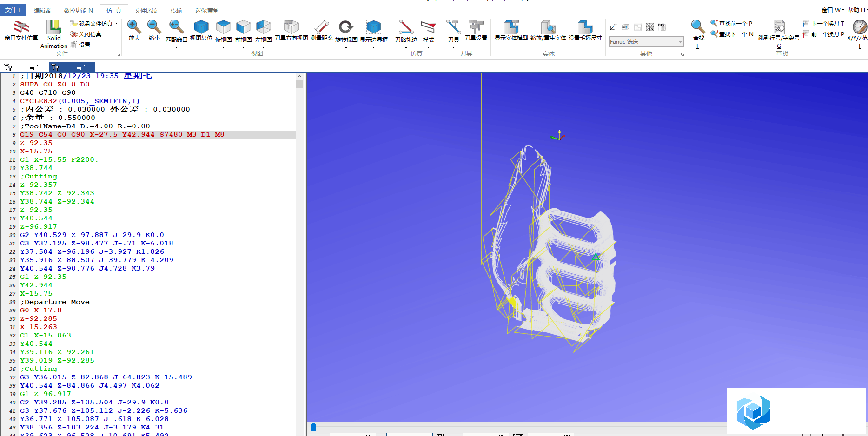868x436 pixels.
Task: Click zoom/regenerate solid (缩放/重生实体)
Action: tap(549, 31)
